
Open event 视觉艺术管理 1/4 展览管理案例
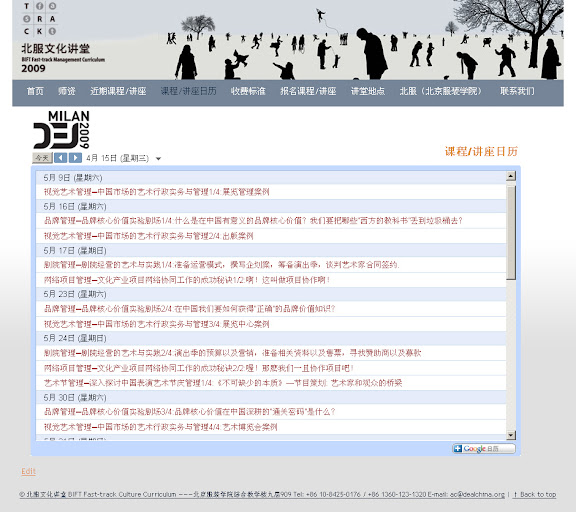pos(156,192)
